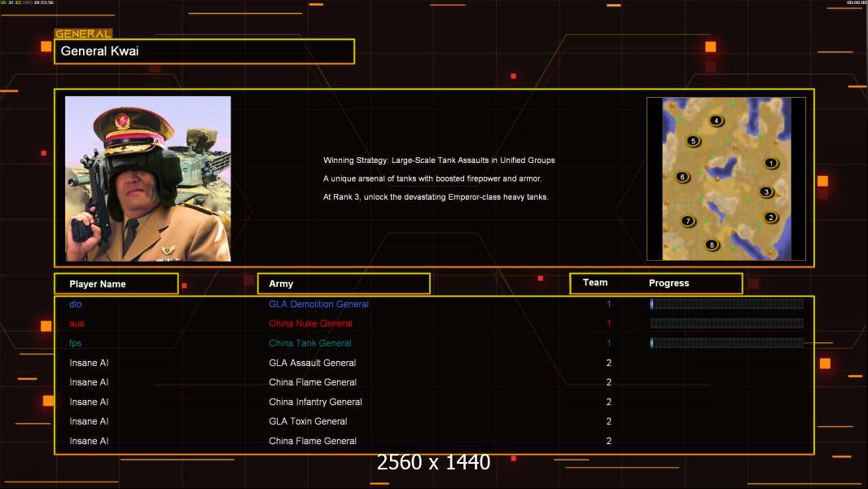Select start position 2 on the minimap

[770, 217]
